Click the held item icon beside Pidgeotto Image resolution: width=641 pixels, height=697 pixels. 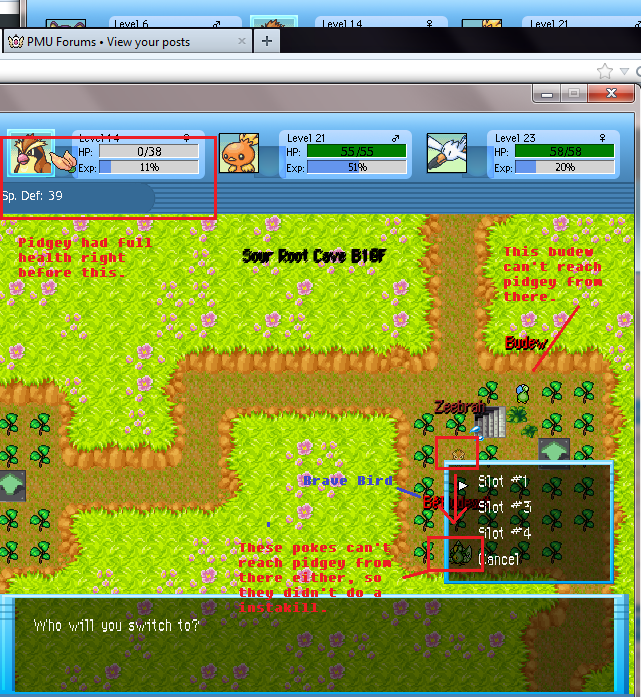[64, 161]
